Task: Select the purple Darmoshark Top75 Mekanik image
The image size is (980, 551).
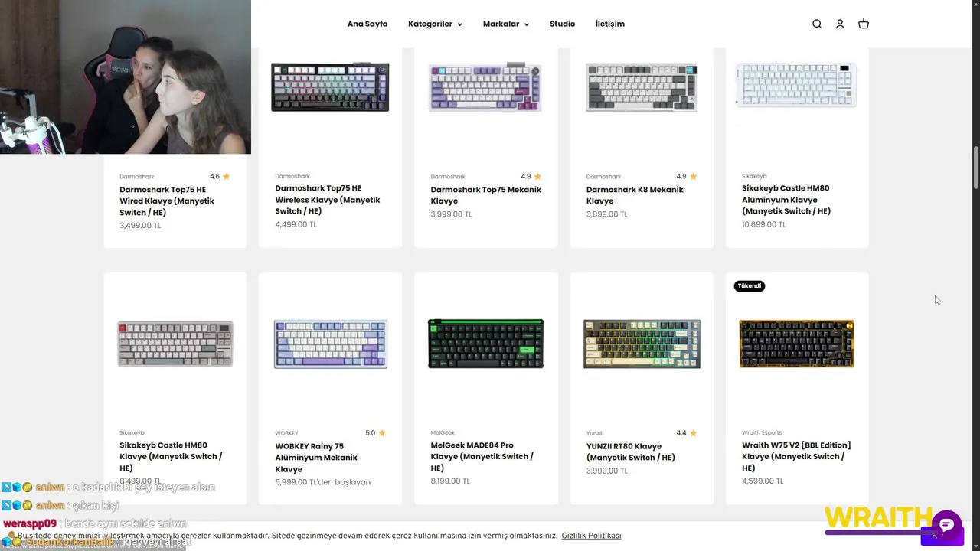Action: click(x=485, y=86)
